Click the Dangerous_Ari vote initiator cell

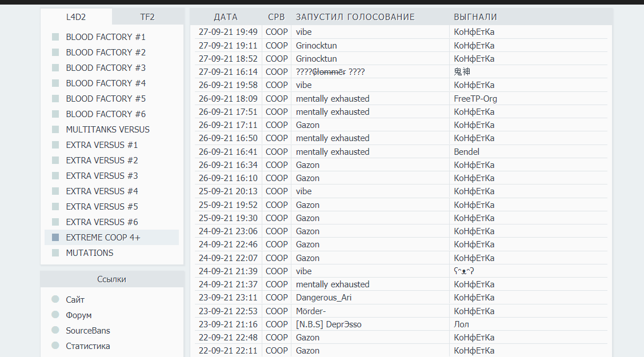[323, 298]
